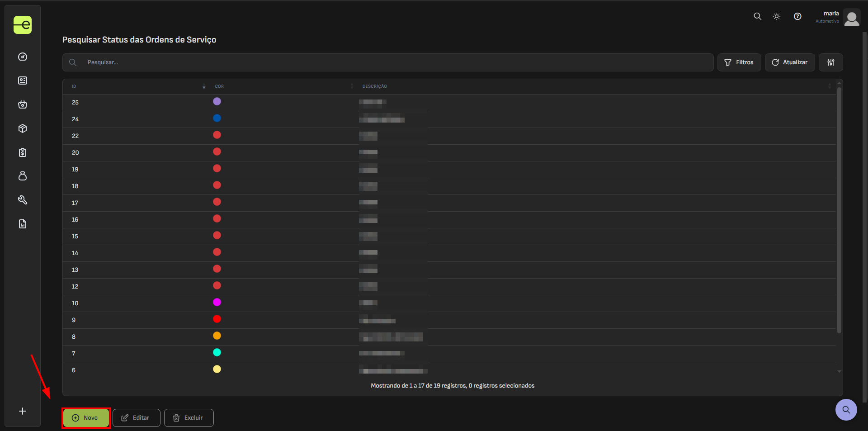Select the row with ID 18
Image resolution: width=868 pixels, height=431 pixels.
pyautogui.click(x=449, y=186)
